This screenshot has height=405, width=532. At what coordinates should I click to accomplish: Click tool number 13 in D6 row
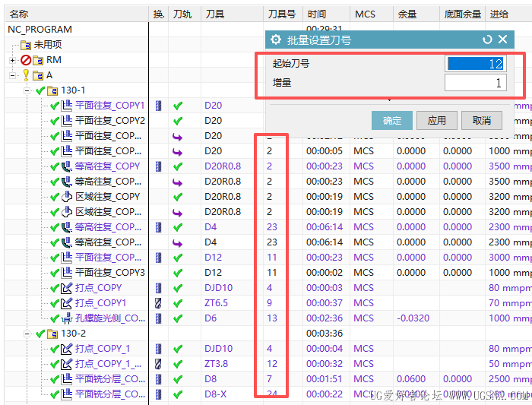click(272, 318)
